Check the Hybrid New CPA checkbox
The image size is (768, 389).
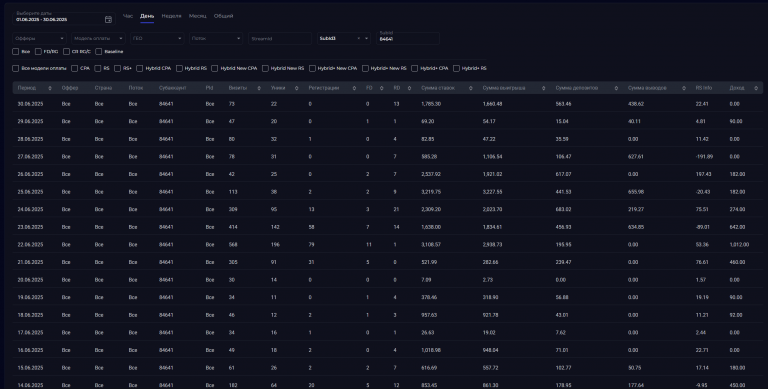[x=215, y=69]
